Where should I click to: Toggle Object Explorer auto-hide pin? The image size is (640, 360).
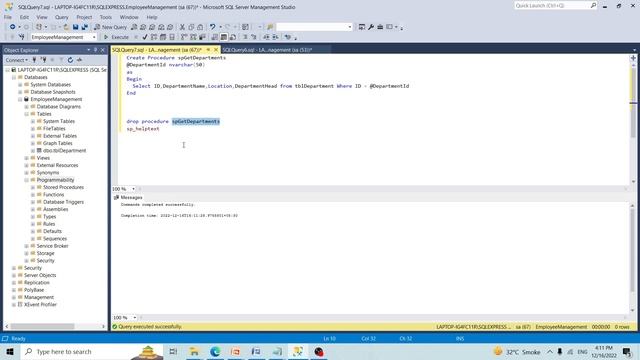coord(96,50)
